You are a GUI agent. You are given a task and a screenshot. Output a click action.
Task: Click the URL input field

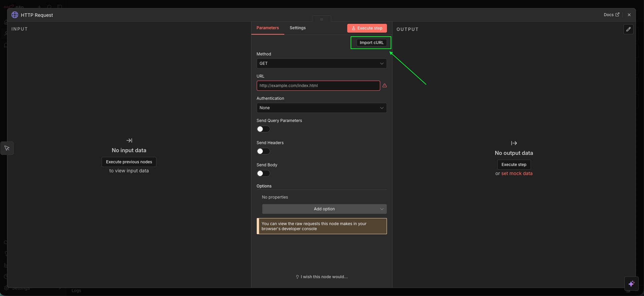point(318,86)
